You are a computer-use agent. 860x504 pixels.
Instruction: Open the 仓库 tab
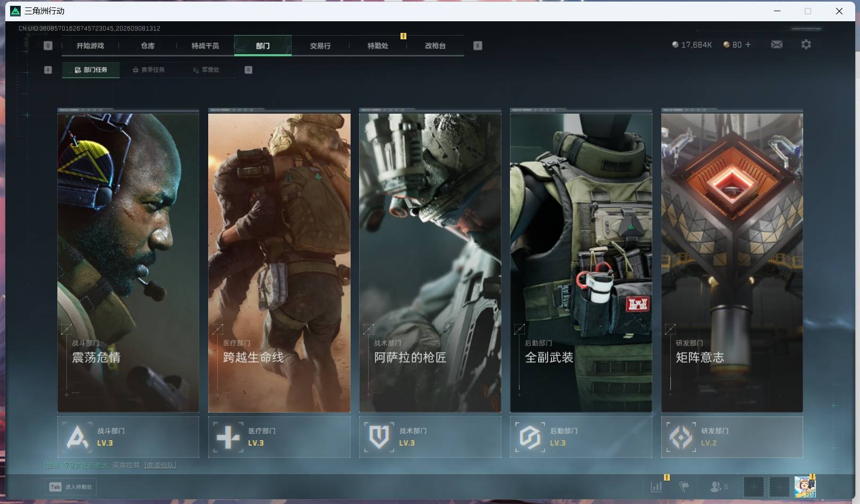(148, 46)
